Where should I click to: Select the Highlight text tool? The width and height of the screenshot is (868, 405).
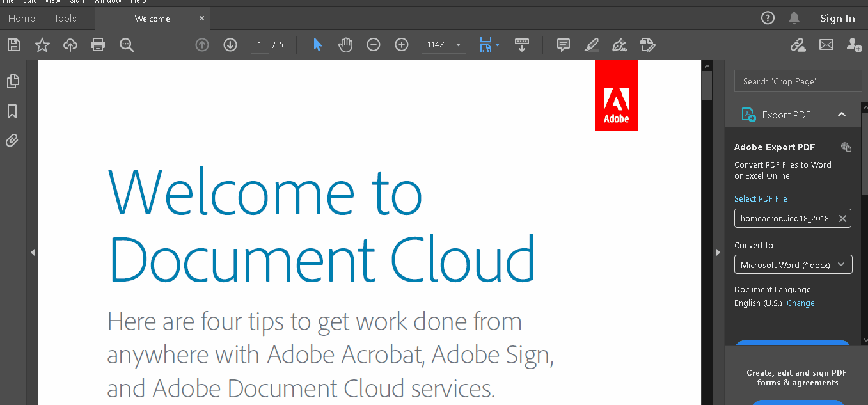point(592,45)
